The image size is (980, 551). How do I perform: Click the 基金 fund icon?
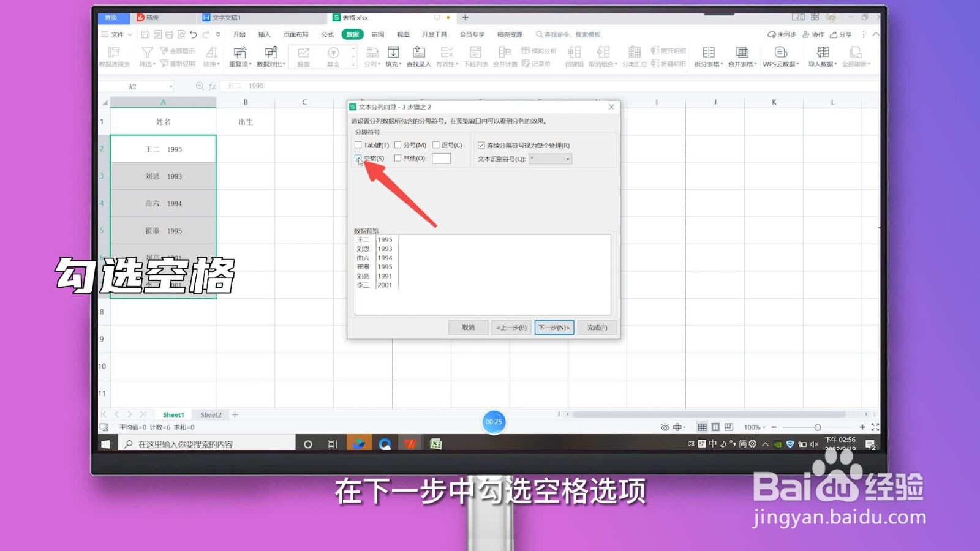point(333,53)
